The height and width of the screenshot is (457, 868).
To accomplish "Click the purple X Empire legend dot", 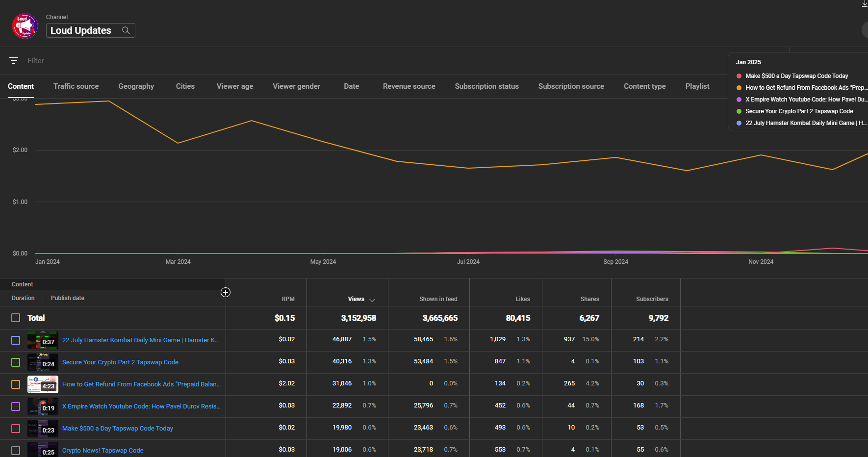I will pyautogui.click(x=739, y=100).
